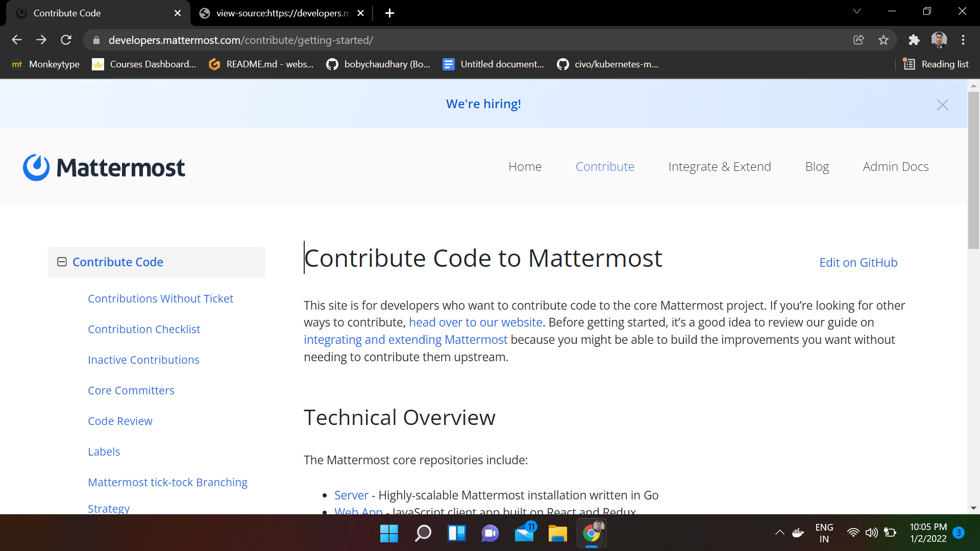Open the Chrome extensions puzzle icon
Image resolution: width=980 pixels, height=551 pixels.
click(x=914, y=40)
